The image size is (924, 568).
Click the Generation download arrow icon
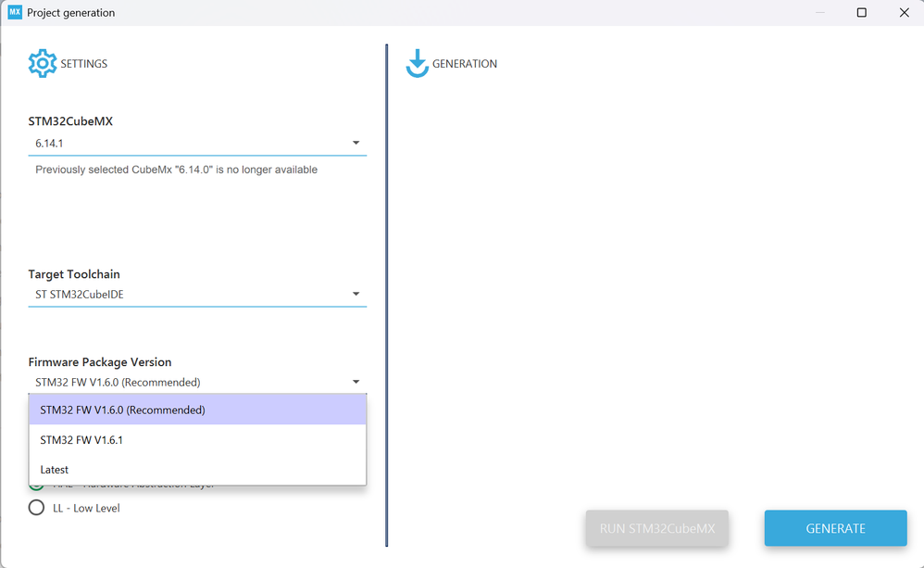[418, 63]
